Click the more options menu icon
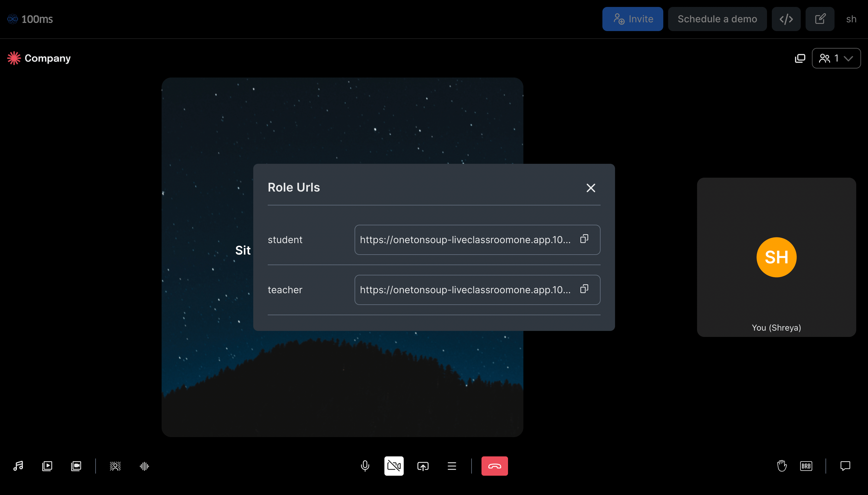 (451, 466)
